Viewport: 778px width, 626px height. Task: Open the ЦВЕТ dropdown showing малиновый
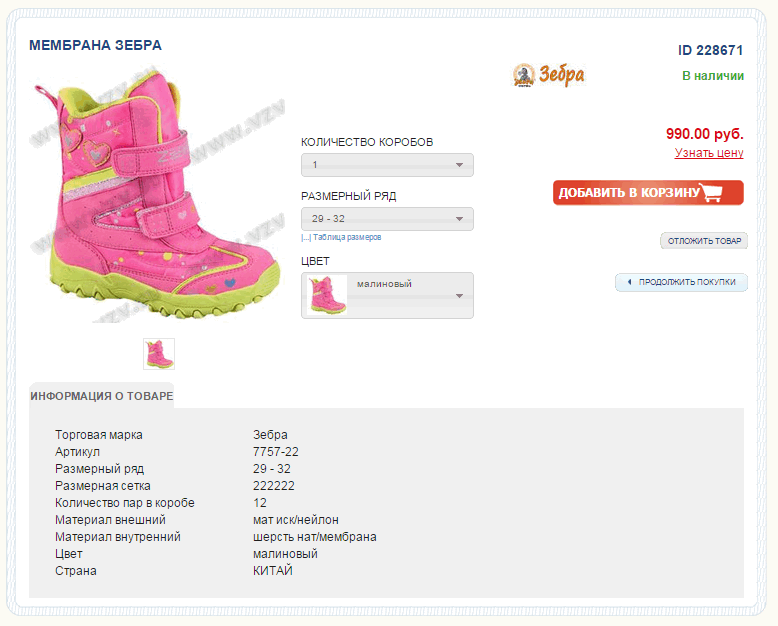[x=408, y=295]
